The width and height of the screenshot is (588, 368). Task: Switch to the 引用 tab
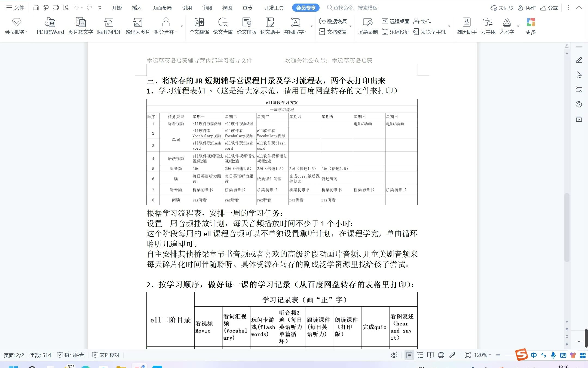(x=187, y=8)
